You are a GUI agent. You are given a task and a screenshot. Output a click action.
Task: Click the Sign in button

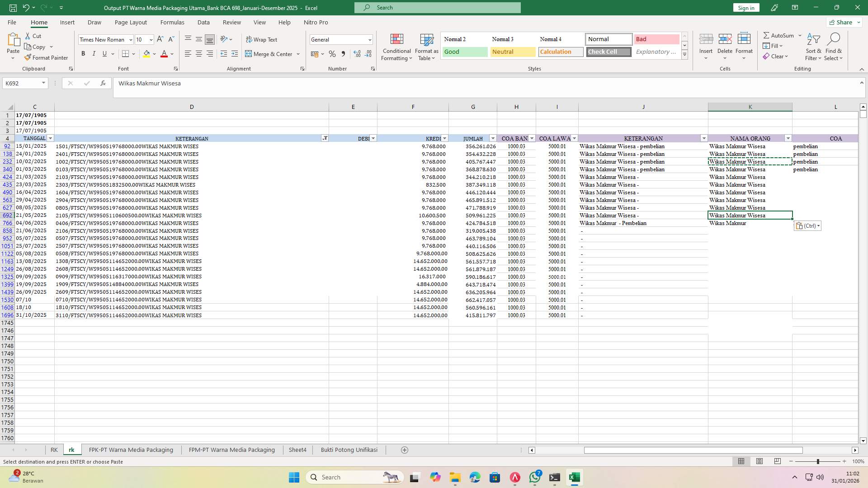[745, 8]
